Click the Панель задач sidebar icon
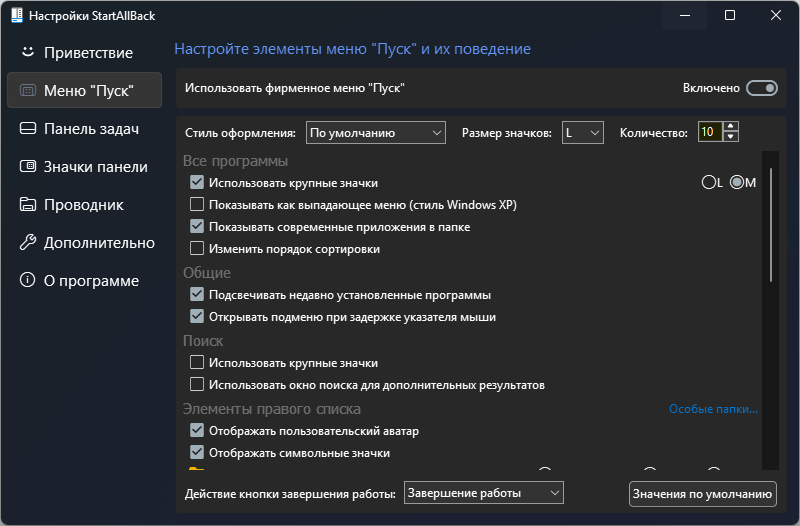This screenshot has height=526, width=800. click(28, 128)
